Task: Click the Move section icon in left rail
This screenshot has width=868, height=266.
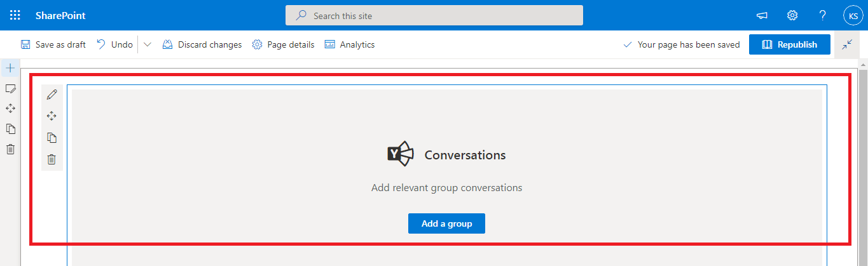Action: click(x=10, y=109)
